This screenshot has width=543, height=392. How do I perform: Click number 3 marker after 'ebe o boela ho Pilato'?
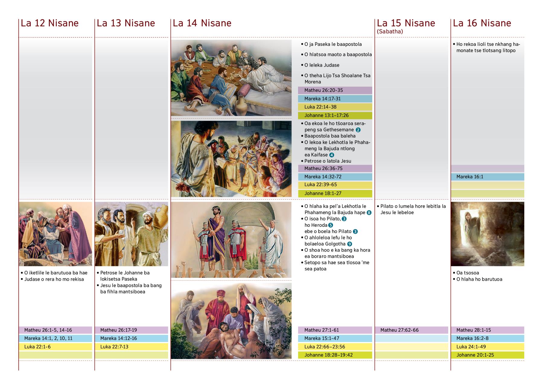pos(355,232)
